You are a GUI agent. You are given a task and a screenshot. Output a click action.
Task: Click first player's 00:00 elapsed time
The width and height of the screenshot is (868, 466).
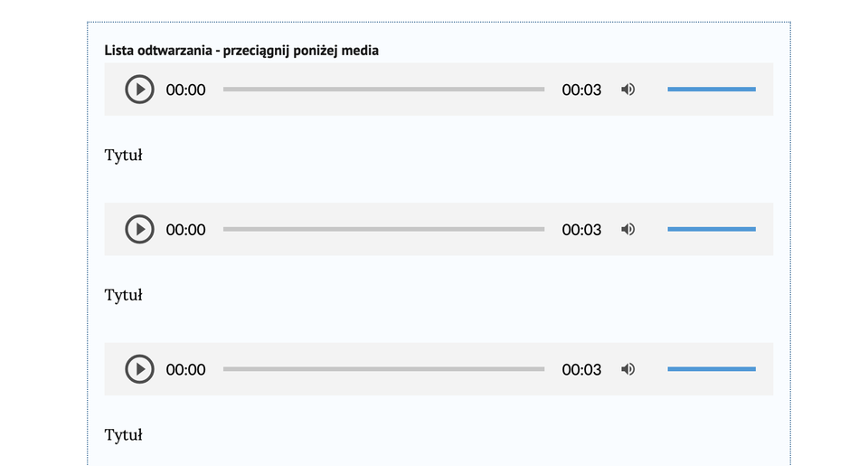pos(185,90)
